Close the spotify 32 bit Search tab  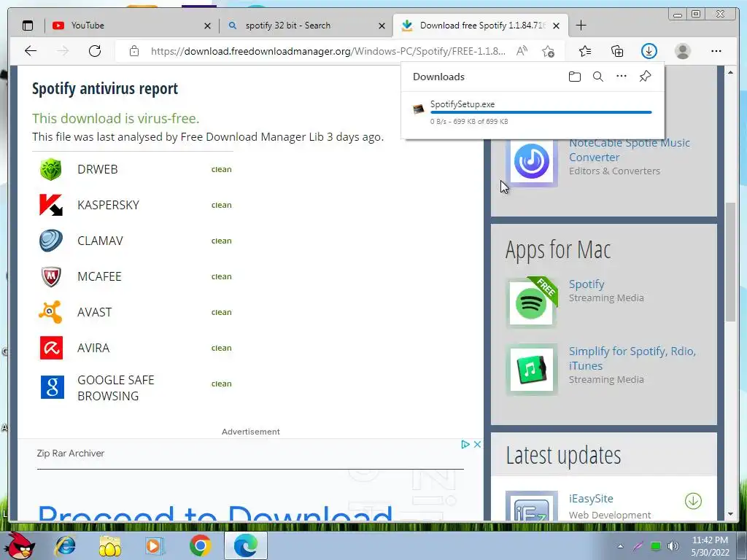(x=382, y=26)
